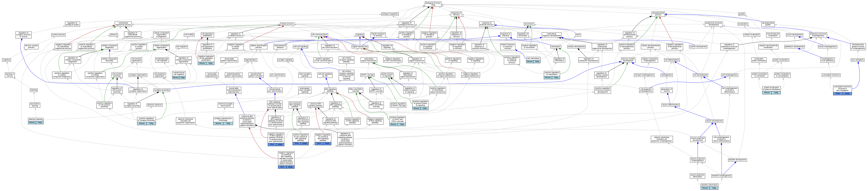Select the Biological Process Tpbg root node
The height and width of the screenshot is (191, 868).
433,4
